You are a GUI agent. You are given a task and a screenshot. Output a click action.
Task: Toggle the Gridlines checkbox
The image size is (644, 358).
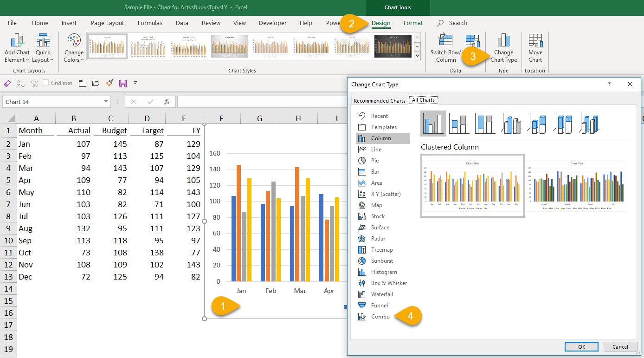[x=45, y=83]
